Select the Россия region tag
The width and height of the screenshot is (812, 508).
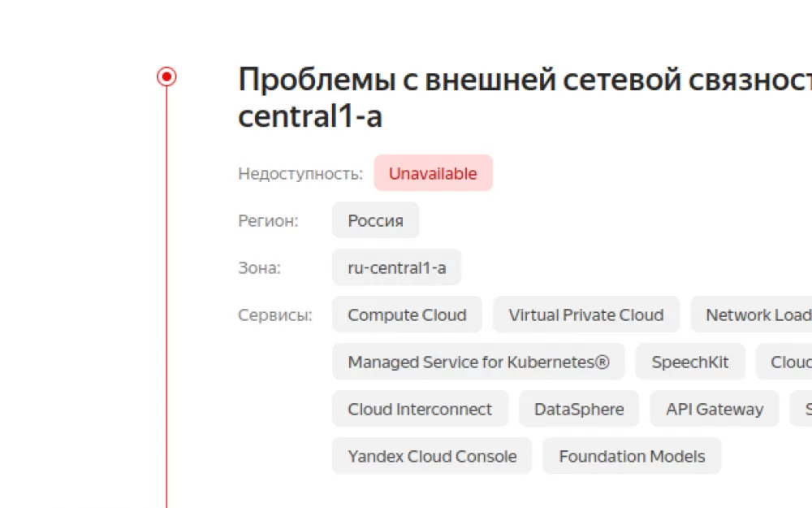[x=375, y=220]
